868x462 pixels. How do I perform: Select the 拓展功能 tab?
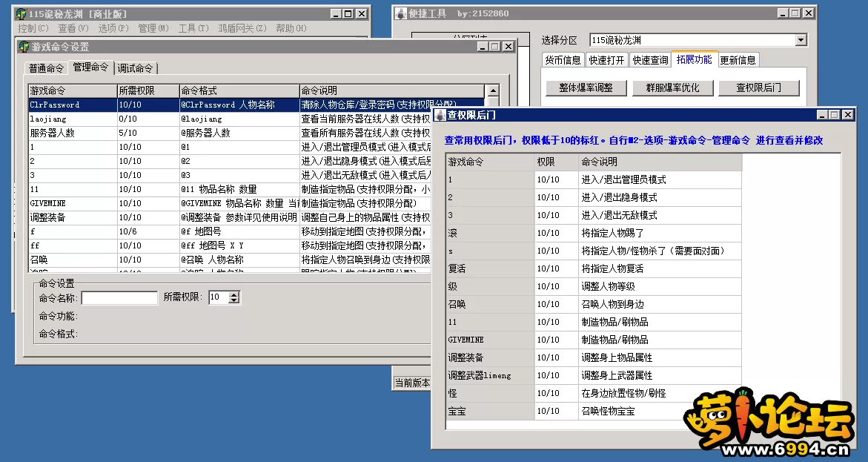(695, 59)
